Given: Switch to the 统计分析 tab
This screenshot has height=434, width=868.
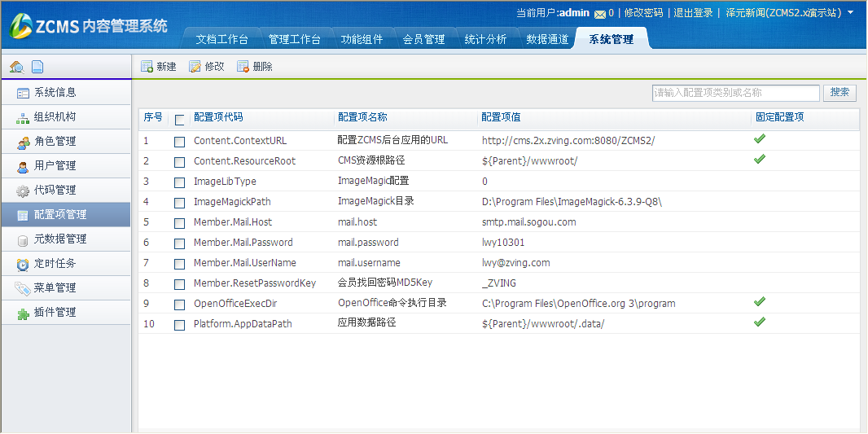Looking at the screenshot, I should [485, 39].
